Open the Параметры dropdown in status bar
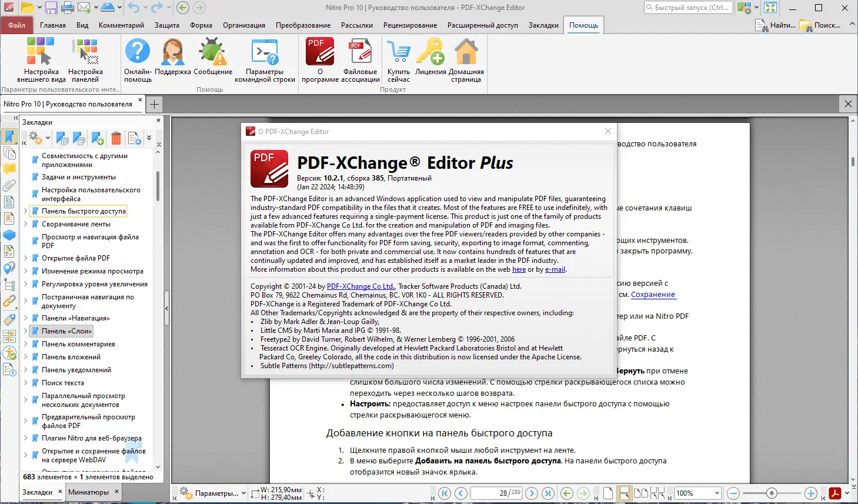This screenshot has width=858, height=504. point(212,493)
